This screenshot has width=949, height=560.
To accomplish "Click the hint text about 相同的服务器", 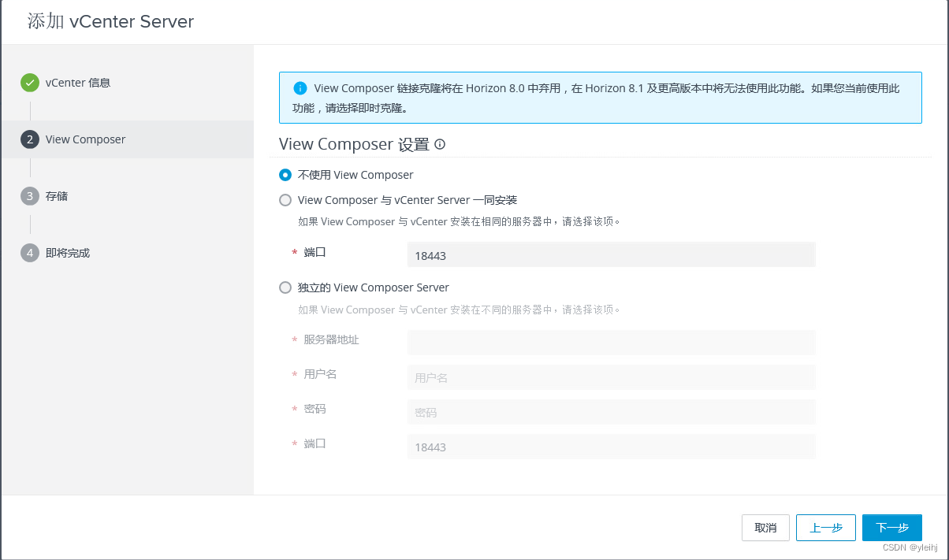I will pyautogui.click(x=459, y=222).
